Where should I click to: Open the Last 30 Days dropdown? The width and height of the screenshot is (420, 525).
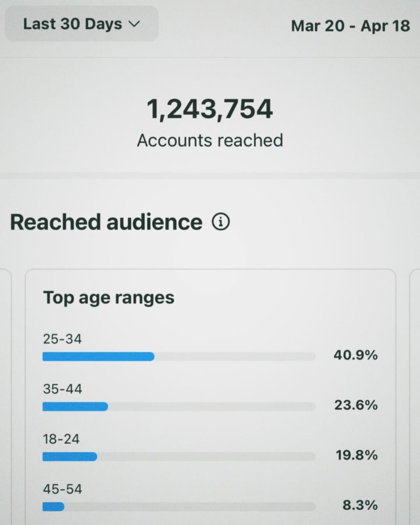click(x=81, y=24)
